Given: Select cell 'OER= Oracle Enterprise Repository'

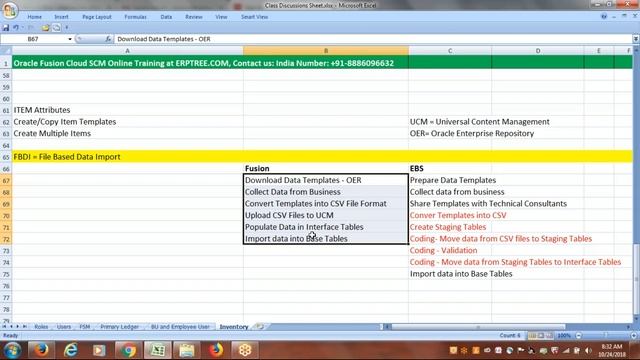Looking at the screenshot, I should pos(450,133).
